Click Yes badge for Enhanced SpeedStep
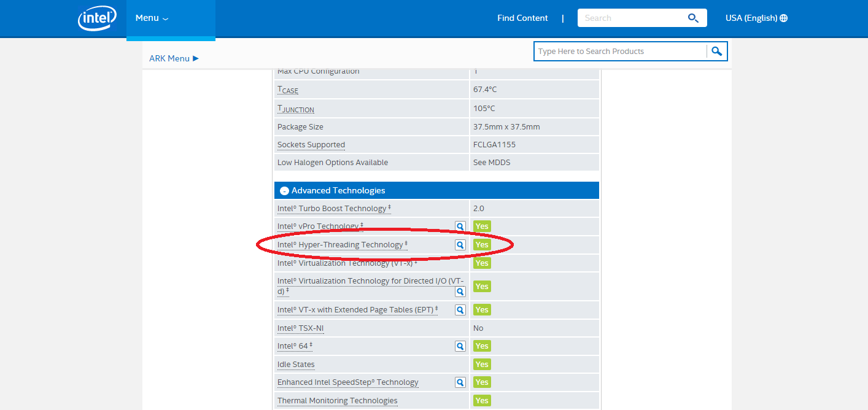Viewport: 868px width, 410px height. [x=482, y=382]
